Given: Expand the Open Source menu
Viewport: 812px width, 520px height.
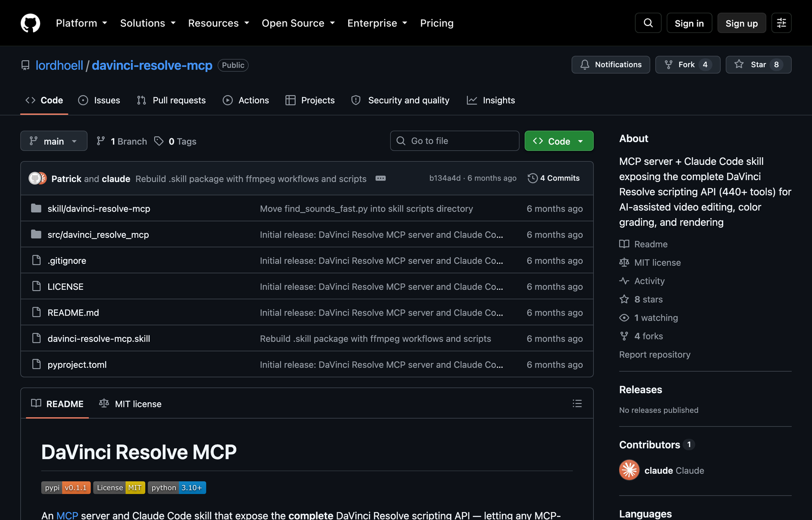Looking at the screenshot, I should [298, 23].
